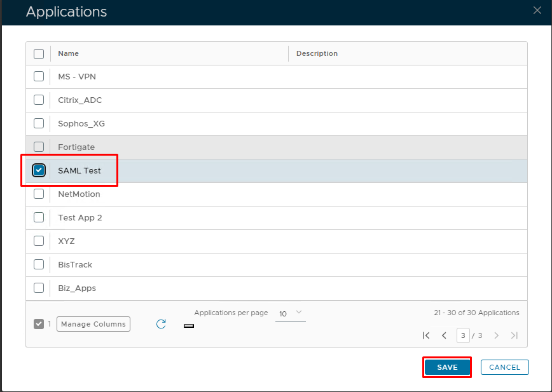Click the page number input field
The width and height of the screenshot is (552, 392).
463,335
